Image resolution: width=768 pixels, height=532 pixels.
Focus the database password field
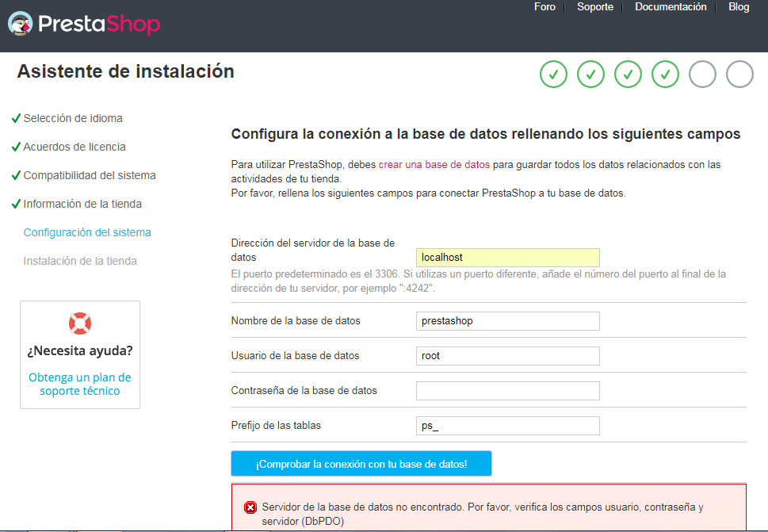508,390
